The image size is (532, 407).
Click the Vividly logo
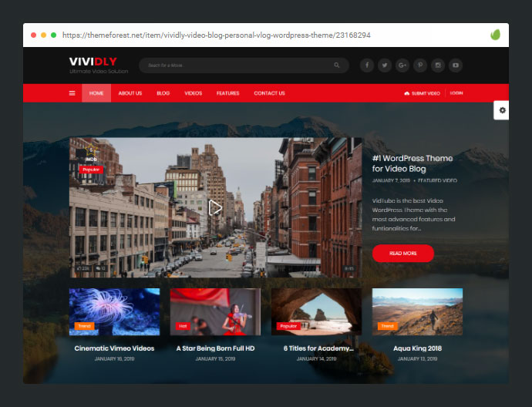pyautogui.click(x=93, y=62)
